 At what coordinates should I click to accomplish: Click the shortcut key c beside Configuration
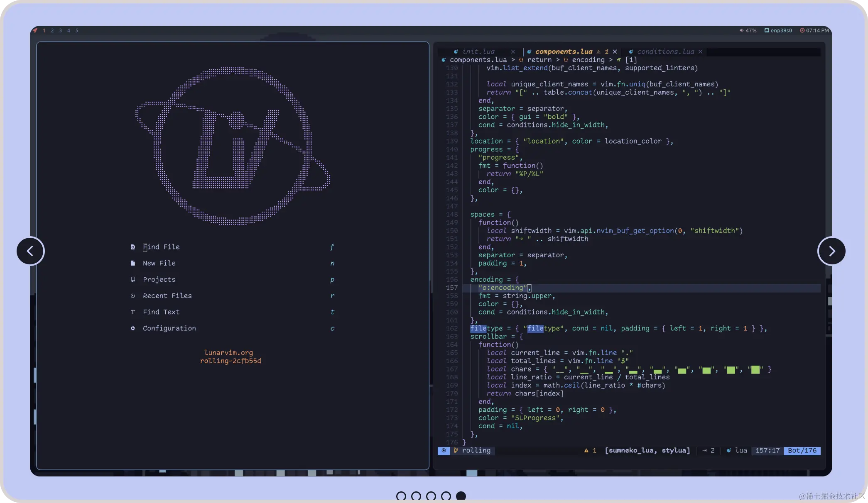point(332,328)
